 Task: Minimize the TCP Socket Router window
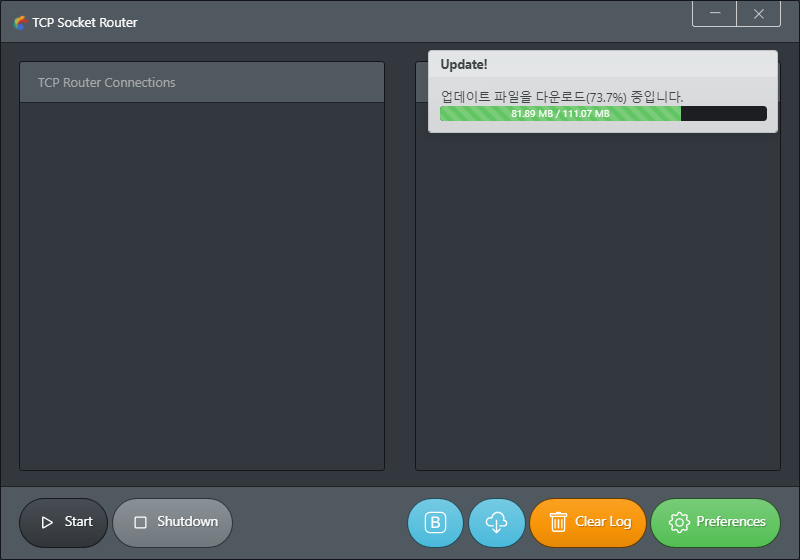click(714, 13)
